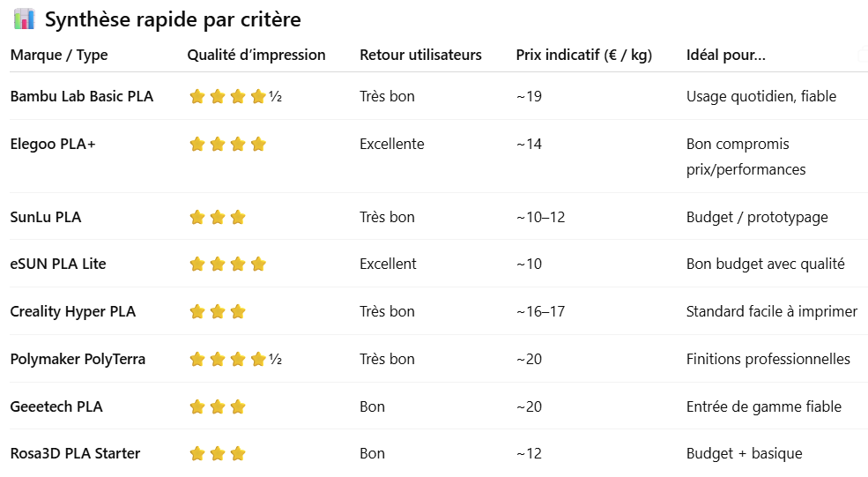Click the Elegoo PLA+ star rating
This screenshot has height=477, width=868.
227,145
